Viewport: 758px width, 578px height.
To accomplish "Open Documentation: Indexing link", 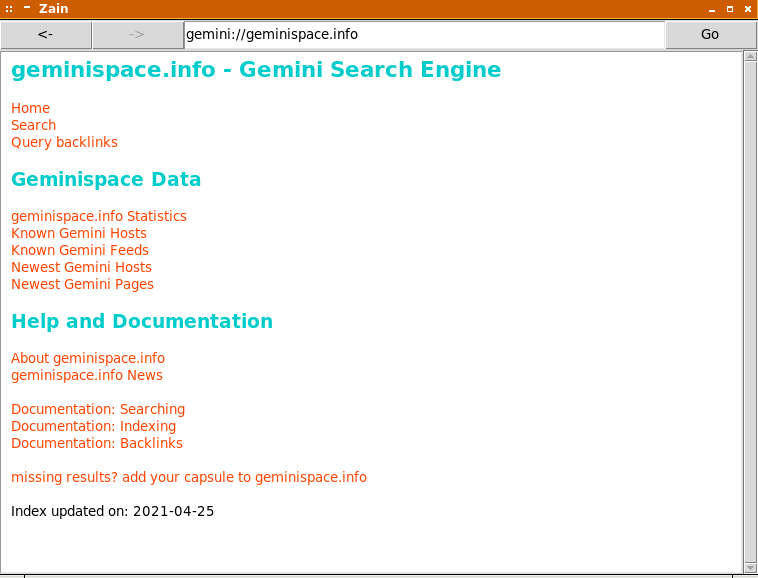I will tap(93, 426).
